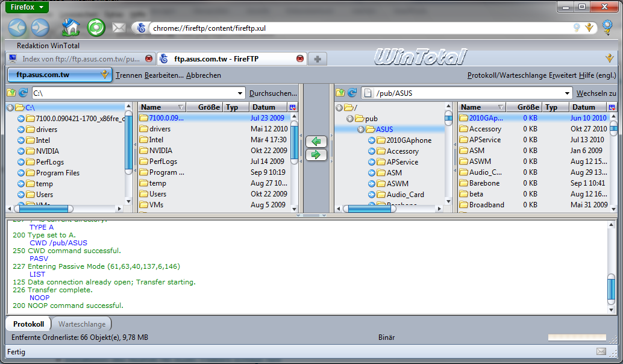The height and width of the screenshot is (364, 623).
Task: Refresh the remote directory listing
Action: (352, 93)
